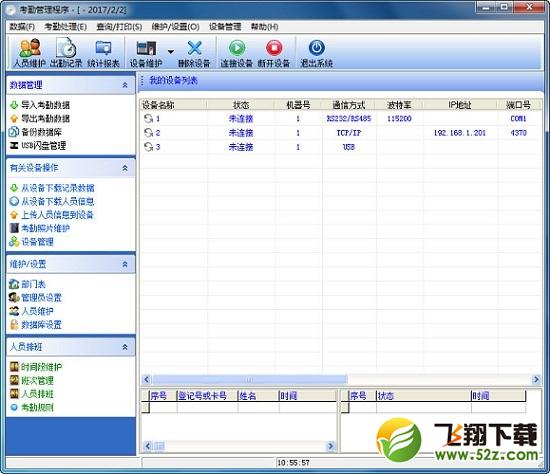The height and width of the screenshot is (474, 550).
Task: Open the 维护/设置(O) menu
Action: point(175,27)
